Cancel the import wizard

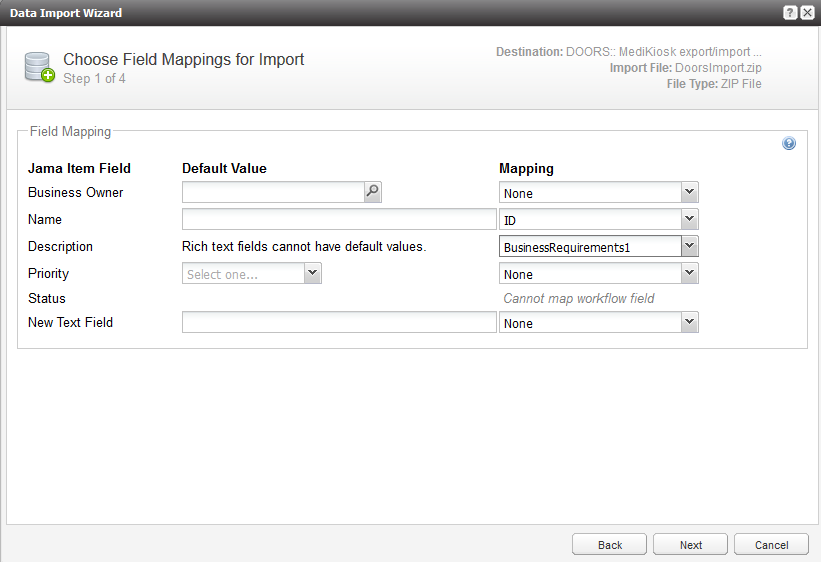click(771, 545)
